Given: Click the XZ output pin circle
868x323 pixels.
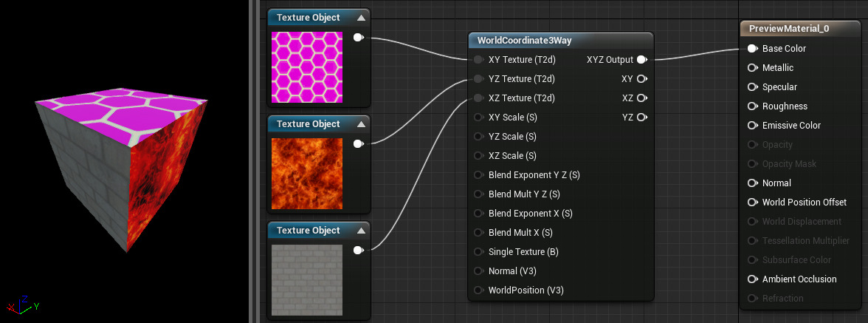Looking at the screenshot, I should click(x=641, y=98).
